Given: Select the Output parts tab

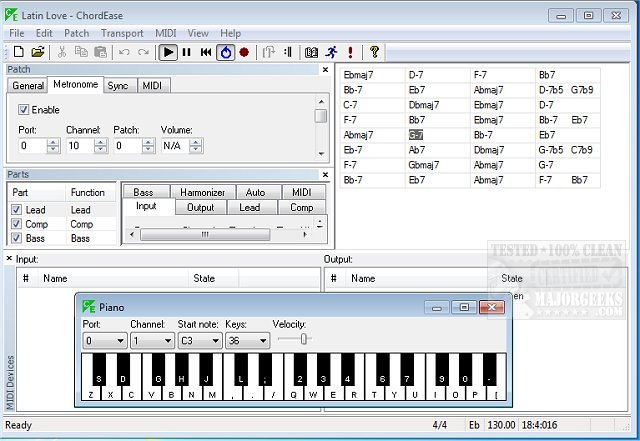Looking at the screenshot, I should 200,207.
